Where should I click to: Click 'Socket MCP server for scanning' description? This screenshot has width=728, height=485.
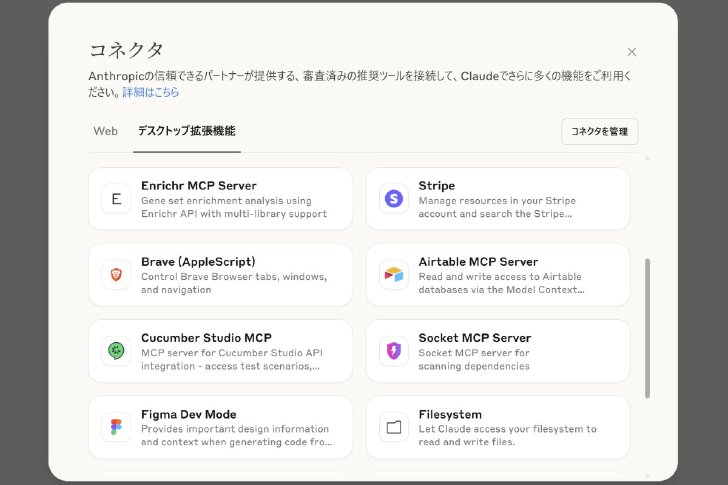coord(474,359)
